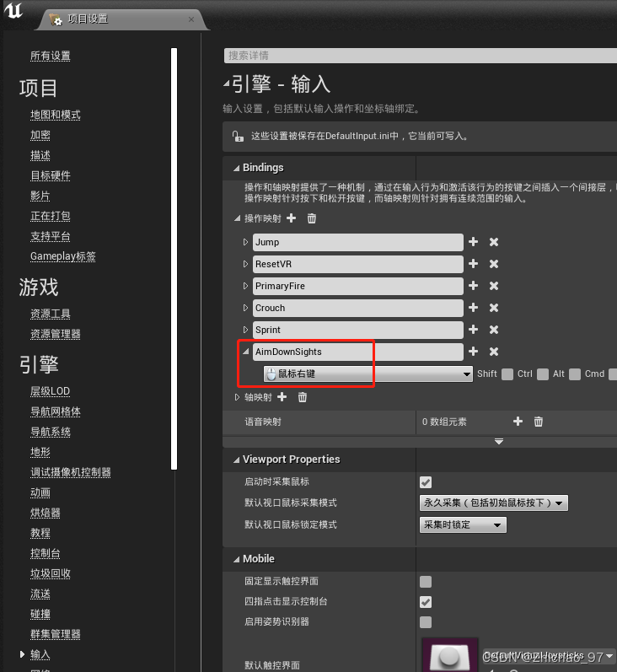
Task: Delete all axis mappings with trash icon
Action: click(x=303, y=397)
